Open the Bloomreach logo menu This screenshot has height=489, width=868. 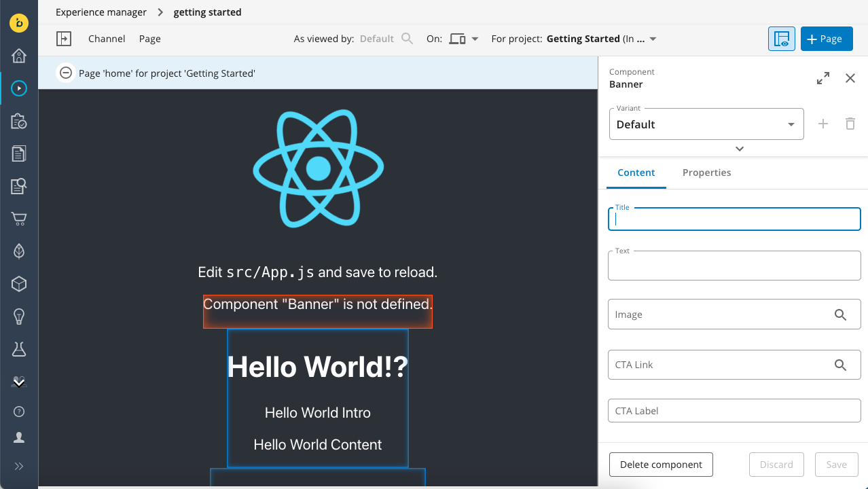(x=19, y=23)
